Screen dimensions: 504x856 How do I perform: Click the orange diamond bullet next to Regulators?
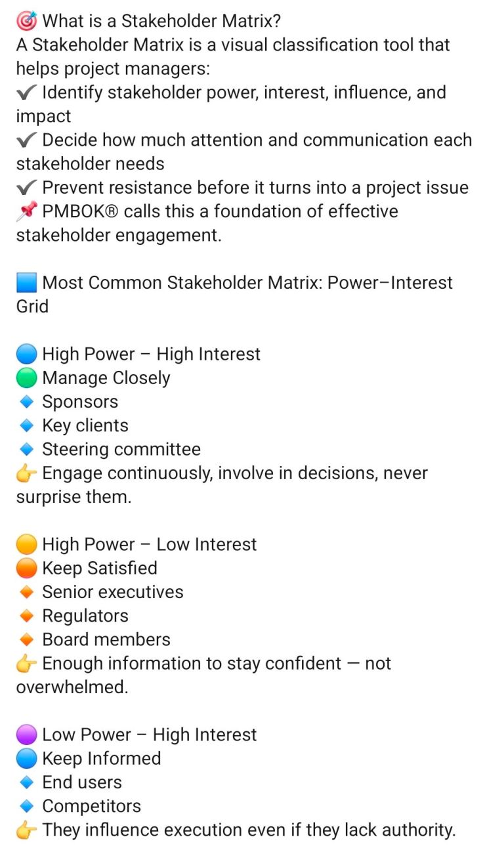[27, 616]
